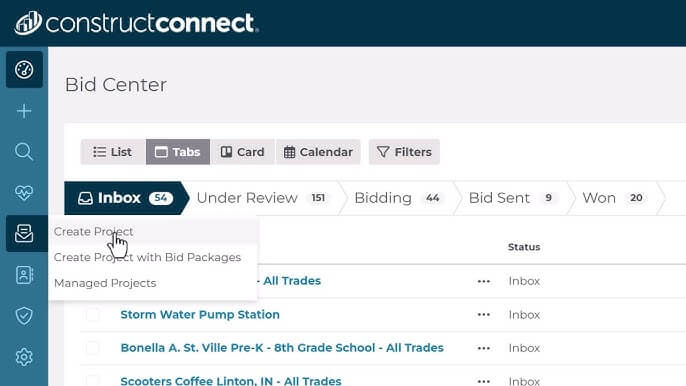Open the bid inbox tray sidebar icon

point(24,233)
